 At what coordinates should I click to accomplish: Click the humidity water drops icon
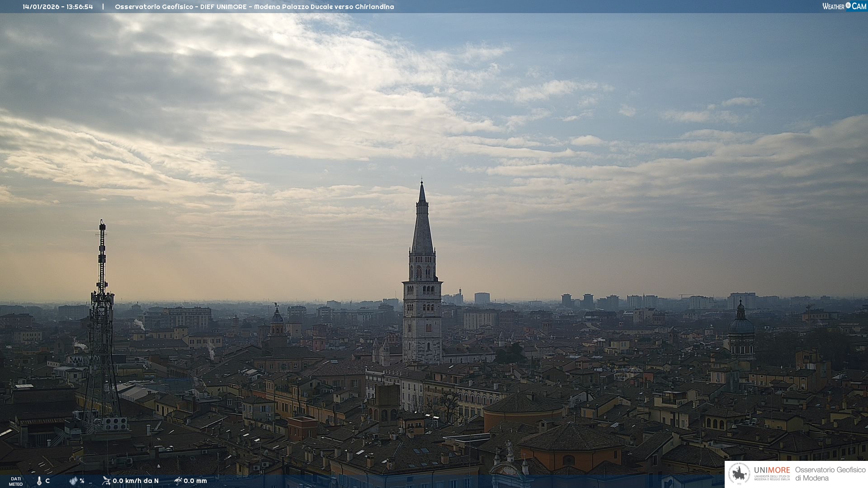[x=73, y=481]
